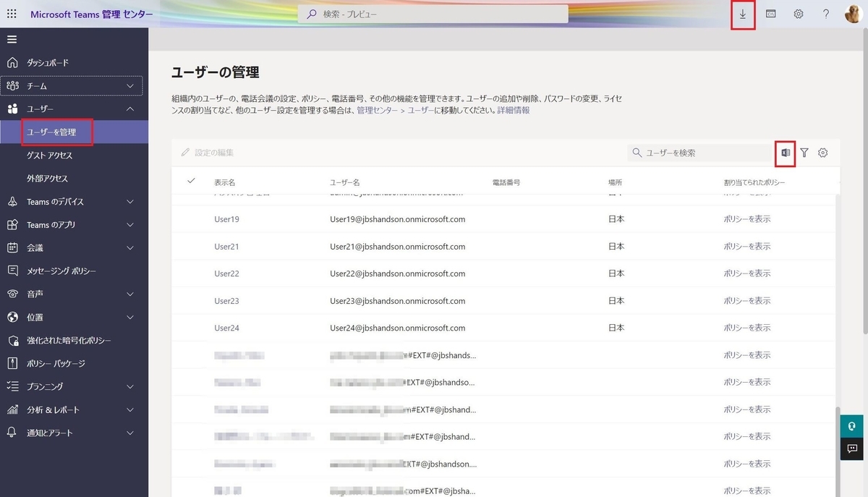Open ポリシー パッケージ in the sidebar
The width and height of the screenshot is (868, 497).
coord(56,364)
